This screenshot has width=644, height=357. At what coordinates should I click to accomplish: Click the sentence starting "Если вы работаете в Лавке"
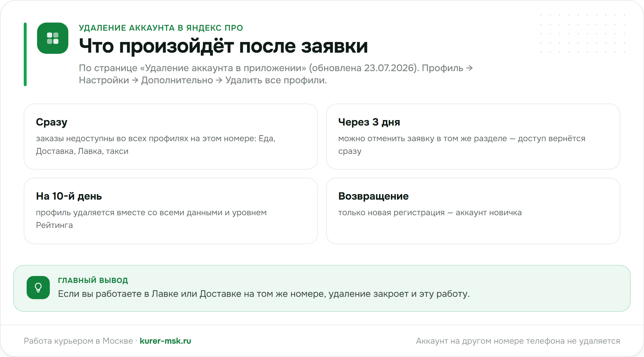click(x=264, y=294)
